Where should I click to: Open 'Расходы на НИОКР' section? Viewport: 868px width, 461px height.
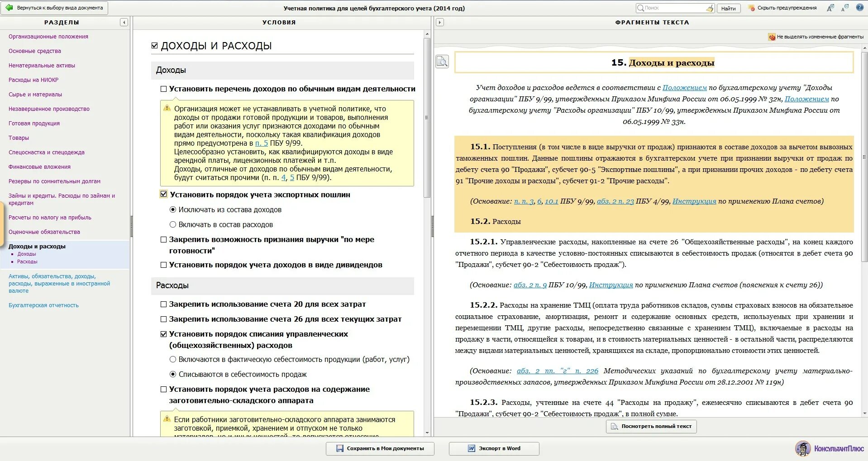click(x=33, y=80)
